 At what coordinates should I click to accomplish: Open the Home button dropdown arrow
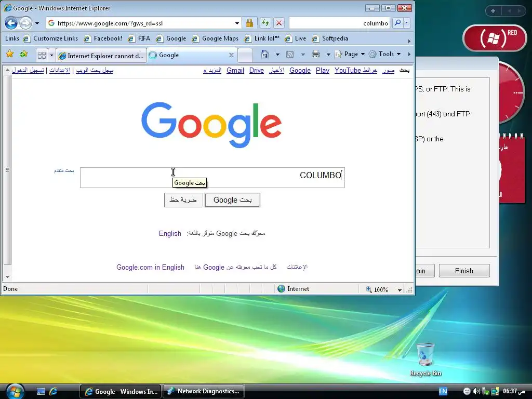click(x=277, y=54)
